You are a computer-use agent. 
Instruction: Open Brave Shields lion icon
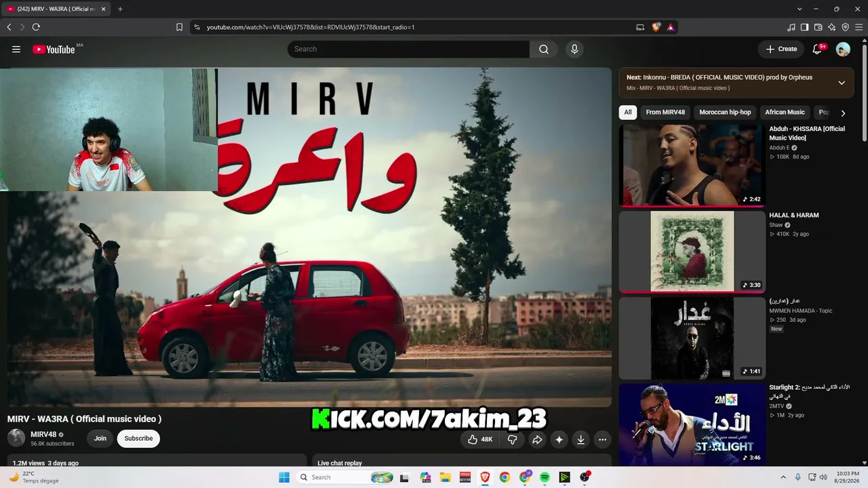tap(656, 27)
